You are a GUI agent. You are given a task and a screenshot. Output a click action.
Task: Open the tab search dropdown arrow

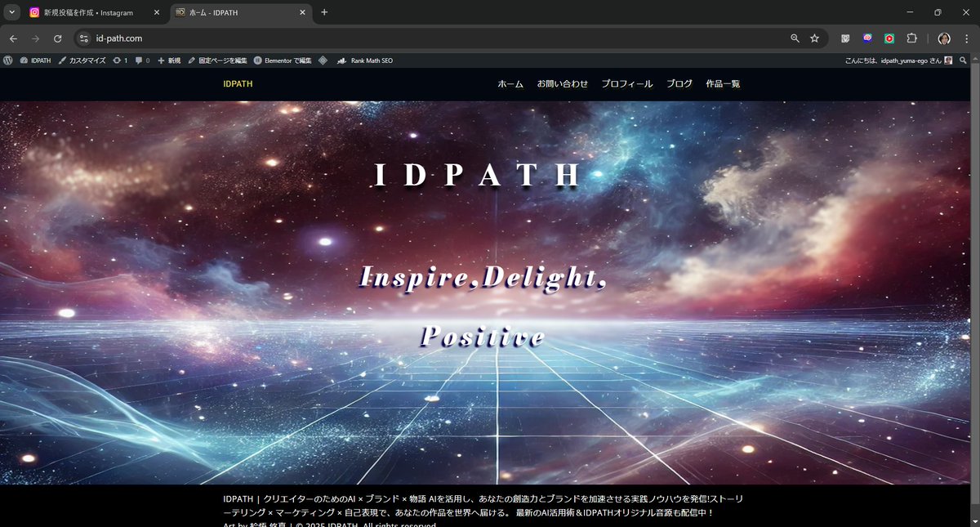(x=12, y=12)
